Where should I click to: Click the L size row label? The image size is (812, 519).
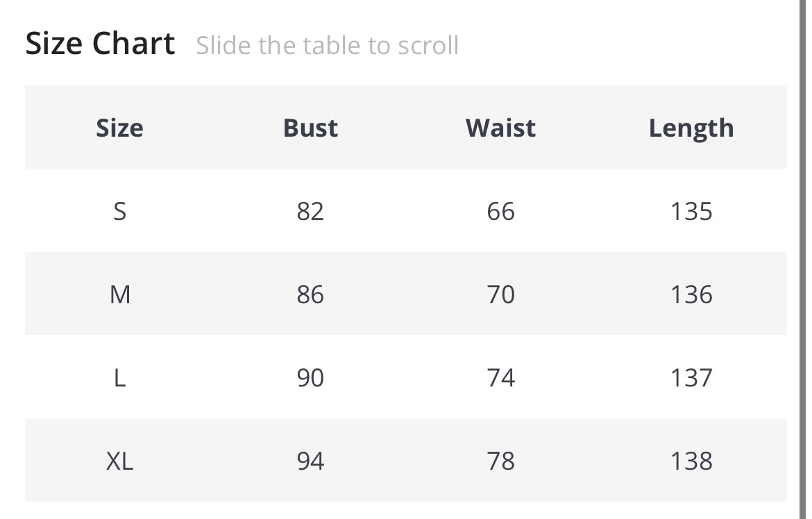point(119,377)
